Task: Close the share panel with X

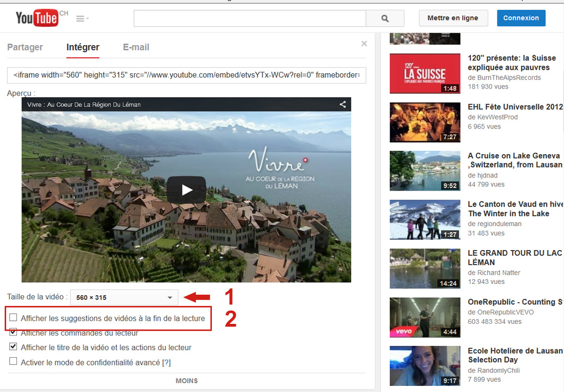Action: tap(364, 44)
